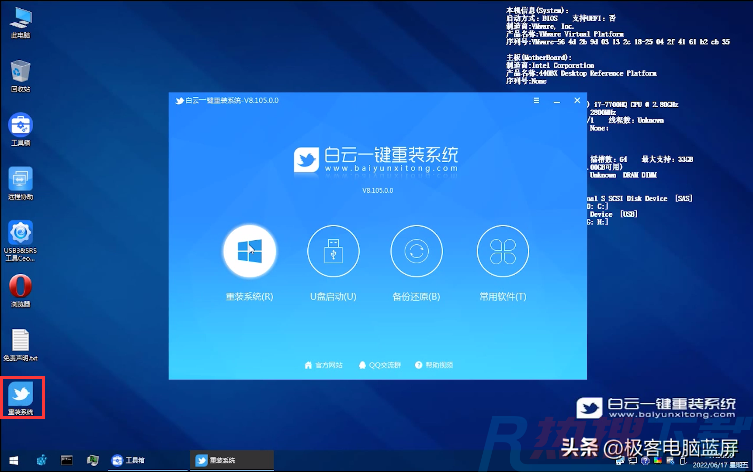The height and width of the screenshot is (472, 753).
Task: Click the colorful display tray icon
Action: (658, 461)
